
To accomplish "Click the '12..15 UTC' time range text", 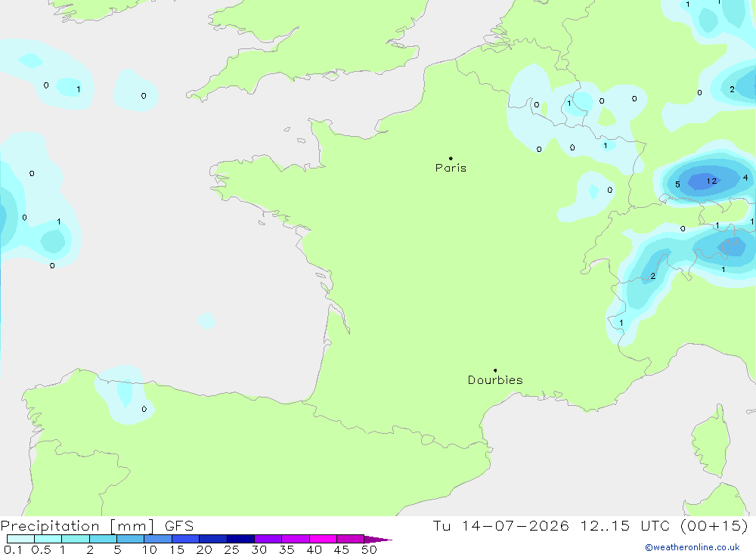I will (x=625, y=525).
